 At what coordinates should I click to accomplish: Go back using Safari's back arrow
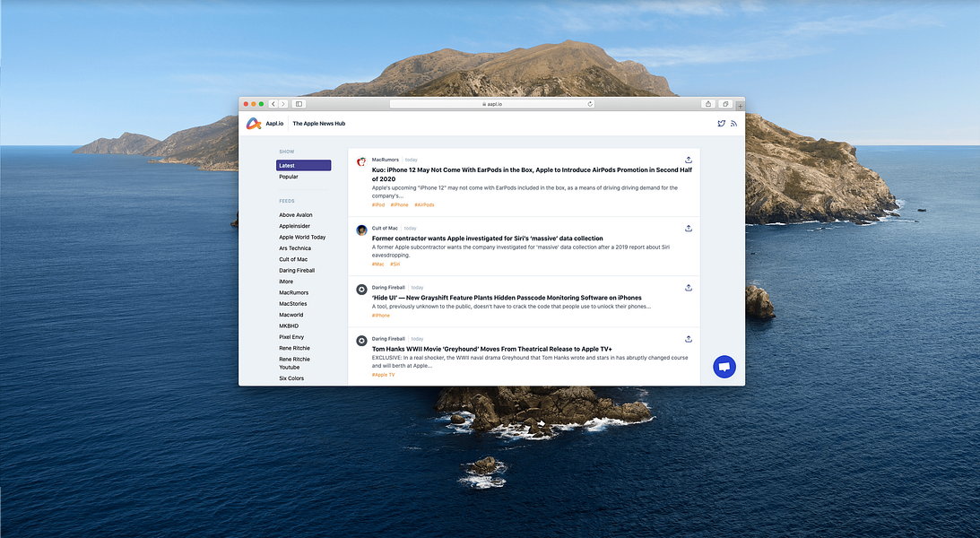273,104
